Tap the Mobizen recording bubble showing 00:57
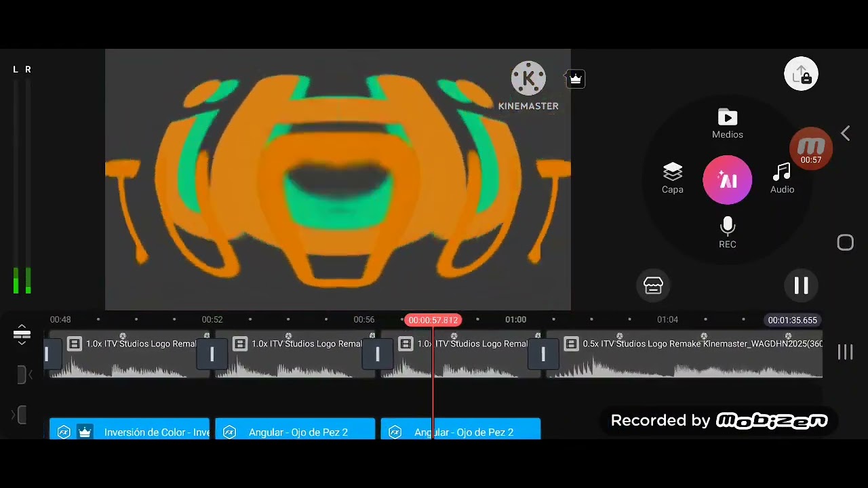This screenshot has width=868, height=488. click(x=811, y=149)
